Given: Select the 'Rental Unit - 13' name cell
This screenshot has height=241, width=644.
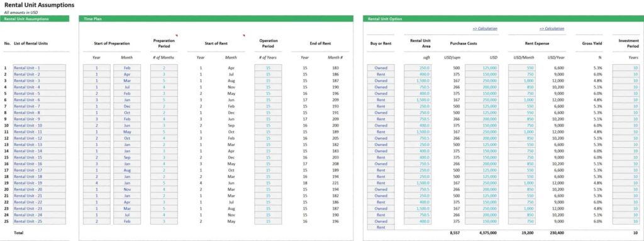Looking at the screenshot, I should click(x=39, y=145).
